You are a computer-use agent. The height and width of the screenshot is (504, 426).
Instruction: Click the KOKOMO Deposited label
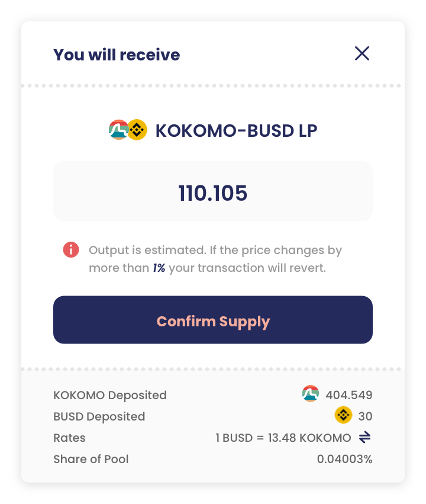point(110,395)
